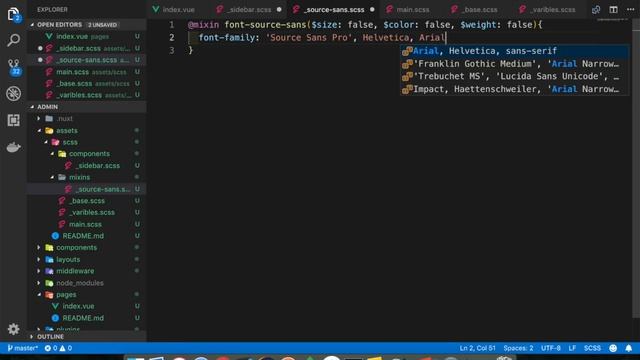Open _source-sans.scss under mixins folder
640x360 pixels.
coord(86,189)
